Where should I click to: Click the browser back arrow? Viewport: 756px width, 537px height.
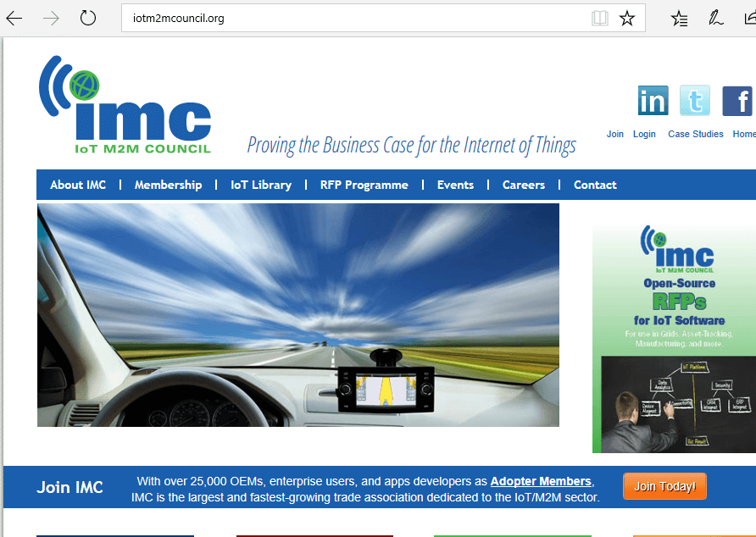click(x=14, y=17)
